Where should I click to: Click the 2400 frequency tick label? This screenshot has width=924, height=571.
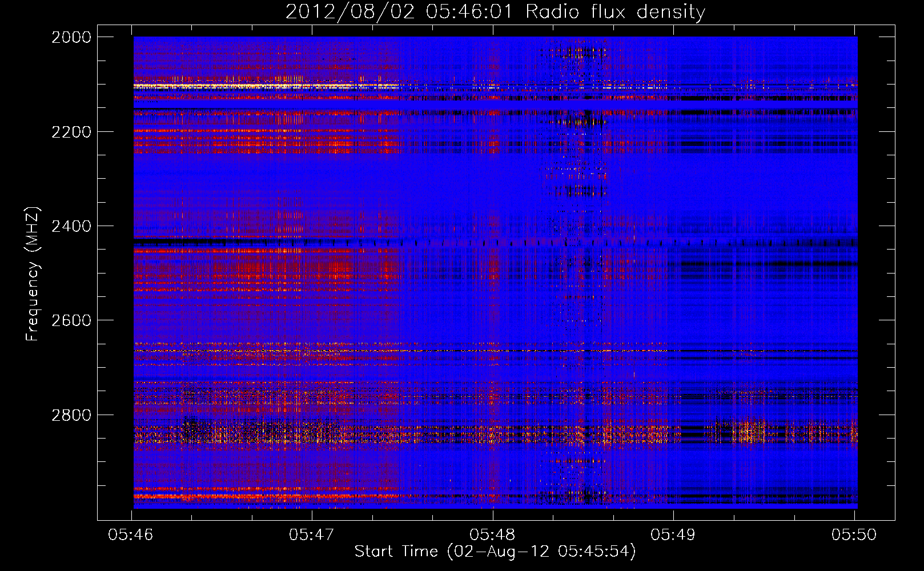pyautogui.click(x=71, y=226)
